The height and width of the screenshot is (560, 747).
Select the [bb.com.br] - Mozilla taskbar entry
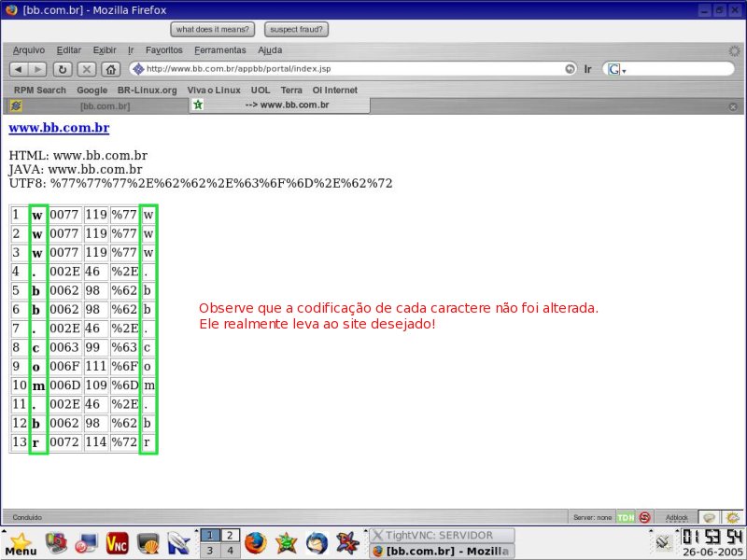click(x=442, y=552)
